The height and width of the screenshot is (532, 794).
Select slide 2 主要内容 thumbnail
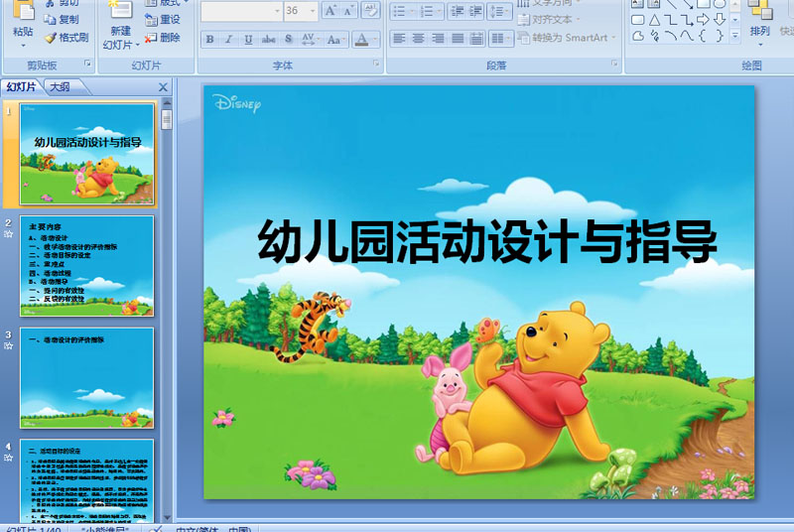(86, 266)
